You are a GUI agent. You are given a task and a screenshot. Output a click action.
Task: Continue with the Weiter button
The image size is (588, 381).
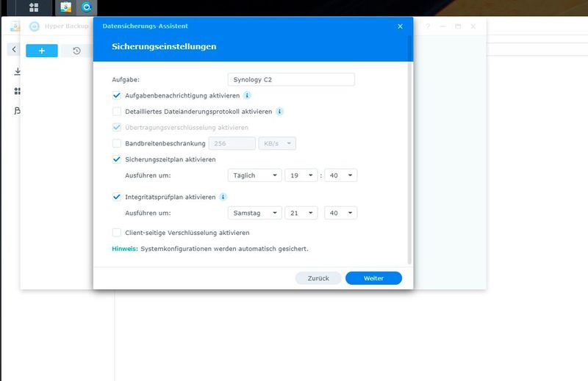tap(373, 278)
